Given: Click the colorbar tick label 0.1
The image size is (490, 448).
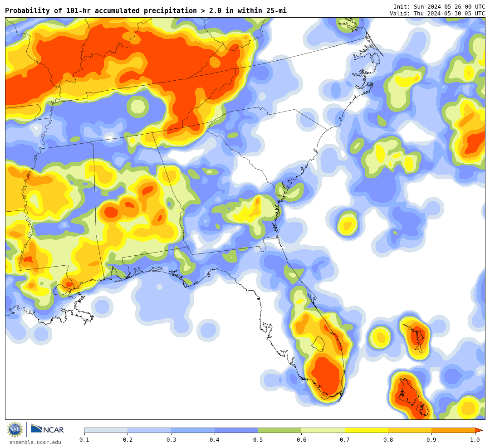Looking at the screenshot, I should [x=84, y=440].
